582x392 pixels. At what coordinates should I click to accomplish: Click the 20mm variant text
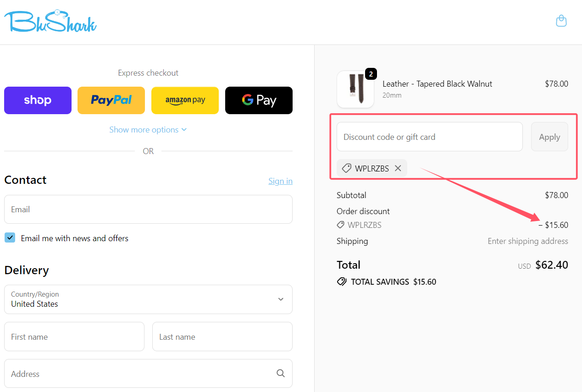[x=392, y=95]
